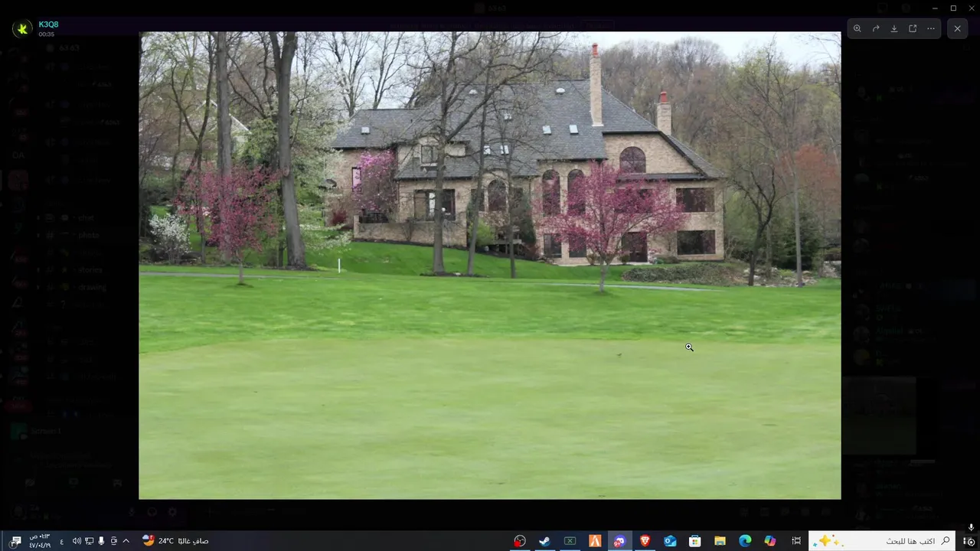The width and height of the screenshot is (980, 551).
Task: Click the enlarged house photo
Action: click(x=490, y=266)
